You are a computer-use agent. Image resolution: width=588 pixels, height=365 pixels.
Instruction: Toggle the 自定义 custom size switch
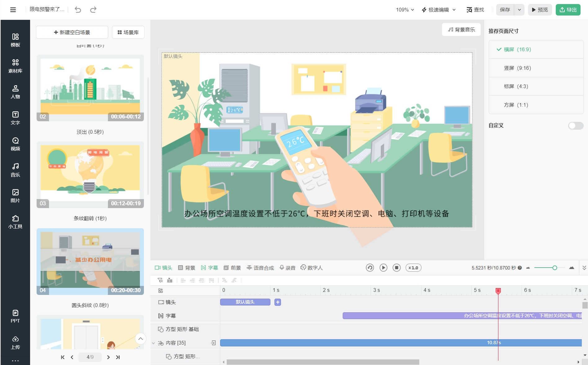pos(576,126)
